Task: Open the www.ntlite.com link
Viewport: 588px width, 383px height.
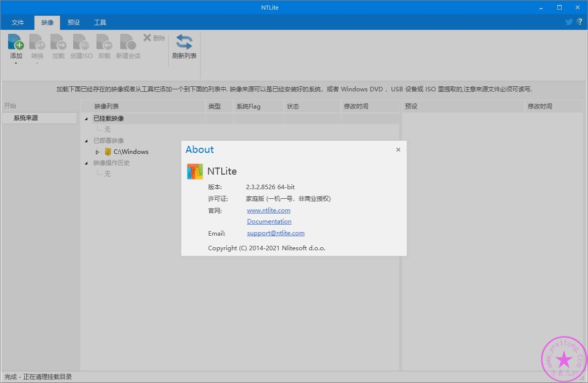Action: click(x=269, y=210)
